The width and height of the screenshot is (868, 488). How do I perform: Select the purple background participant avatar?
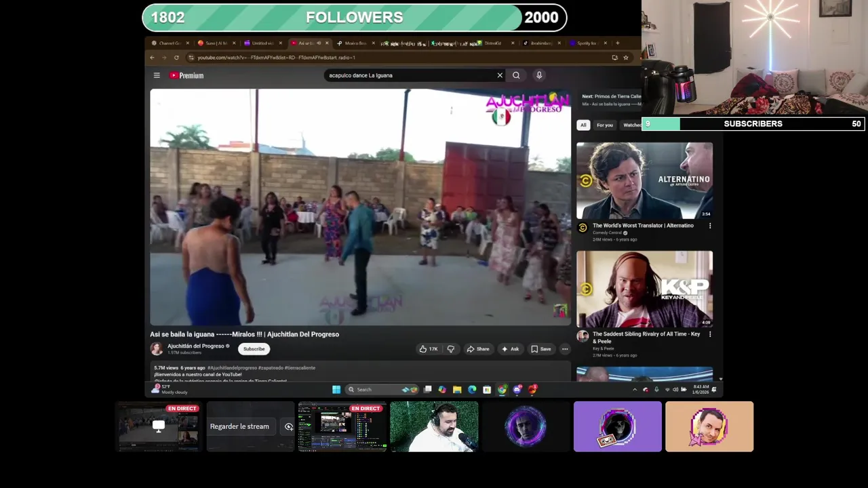pyautogui.click(x=617, y=426)
